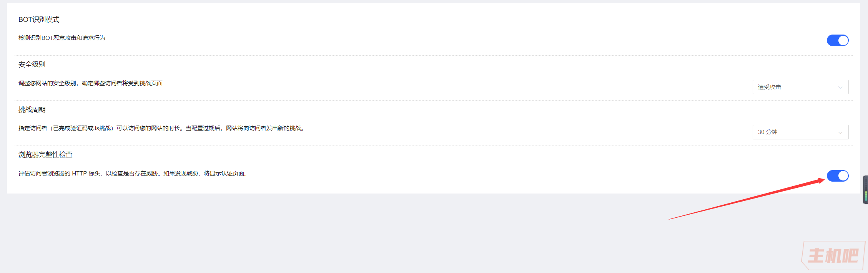Click description starting with 评估访问者浏览器
This screenshot has width=868, height=273.
coord(133,174)
